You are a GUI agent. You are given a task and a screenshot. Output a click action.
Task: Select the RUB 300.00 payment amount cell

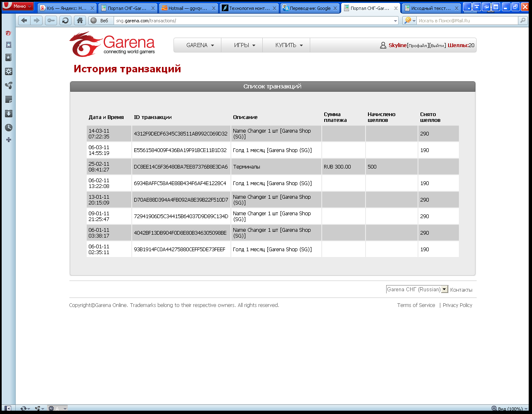pyautogui.click(x=343, y=167)
